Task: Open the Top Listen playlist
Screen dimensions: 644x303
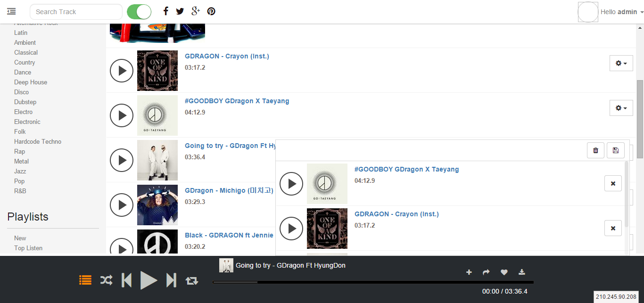Action: point(28,248)
